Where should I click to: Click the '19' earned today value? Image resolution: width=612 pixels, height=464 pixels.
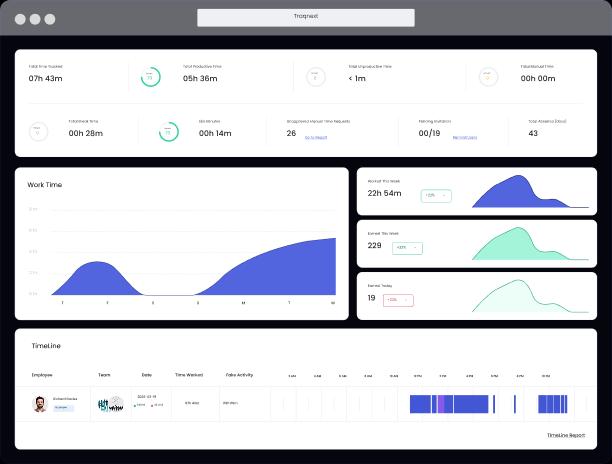tap(371, 298)
